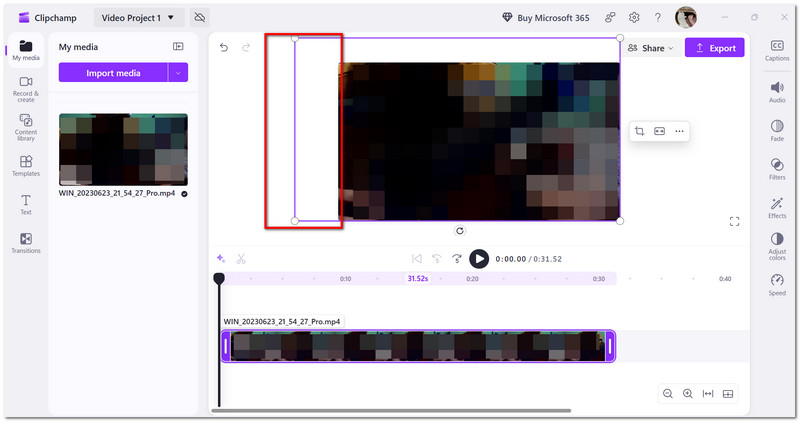Switch to the Text tab
The height and width of the screenshot is (422, 800).
(26, 204)
